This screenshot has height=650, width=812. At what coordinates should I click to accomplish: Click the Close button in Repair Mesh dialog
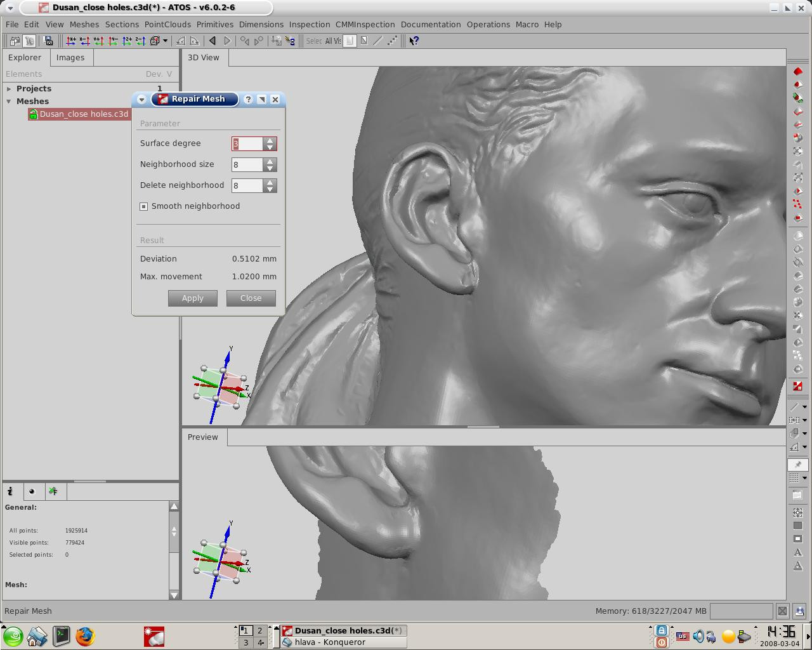(251, 298)
